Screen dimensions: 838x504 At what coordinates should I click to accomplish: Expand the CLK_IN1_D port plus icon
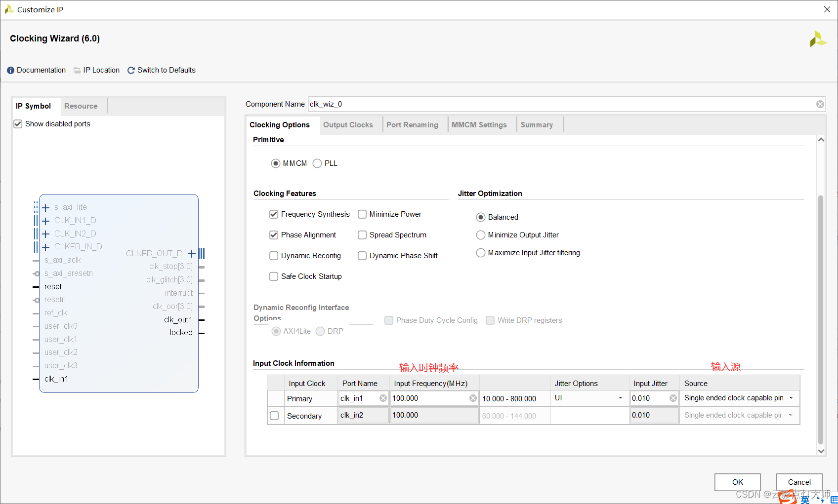tap(46, 221)
